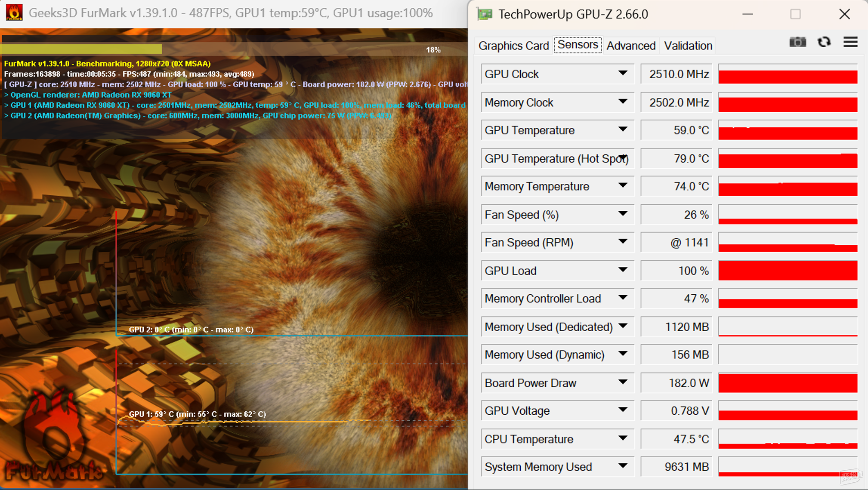Click the CPU Temperature history graph
The width and height of the screenshot is (868, 490).
pyautogui.click(x=788, y=439)
